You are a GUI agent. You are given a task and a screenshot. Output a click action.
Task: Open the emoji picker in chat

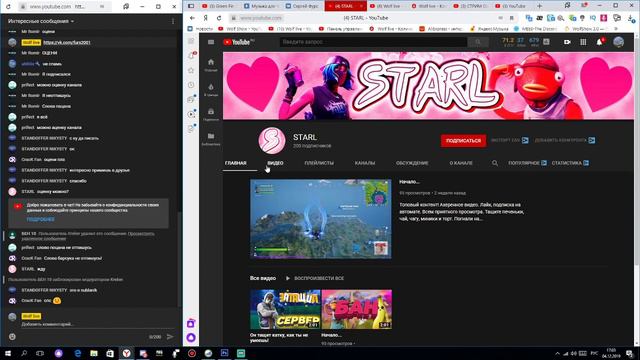[12, 337]
